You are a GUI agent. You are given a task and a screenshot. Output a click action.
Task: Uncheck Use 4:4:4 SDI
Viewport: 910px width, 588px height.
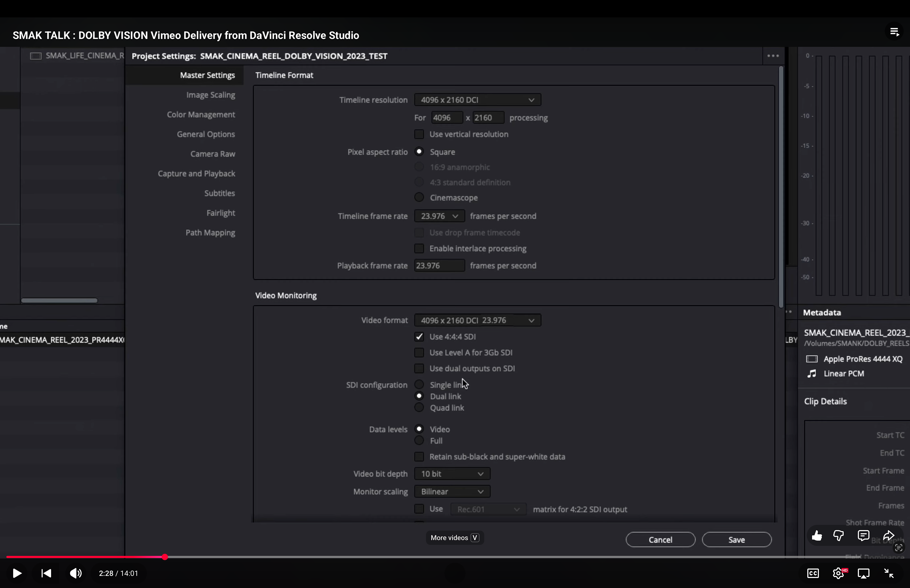click(419, 337)
